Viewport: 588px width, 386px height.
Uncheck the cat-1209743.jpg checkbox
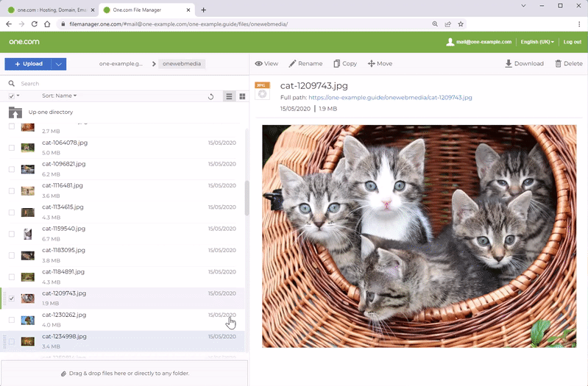click(x=11, y=299)
